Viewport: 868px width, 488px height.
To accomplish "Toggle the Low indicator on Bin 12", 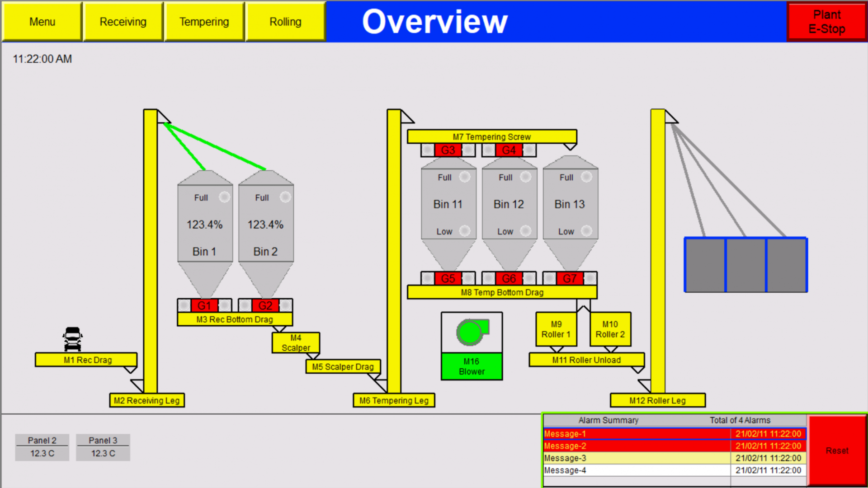I will [526, 231].
